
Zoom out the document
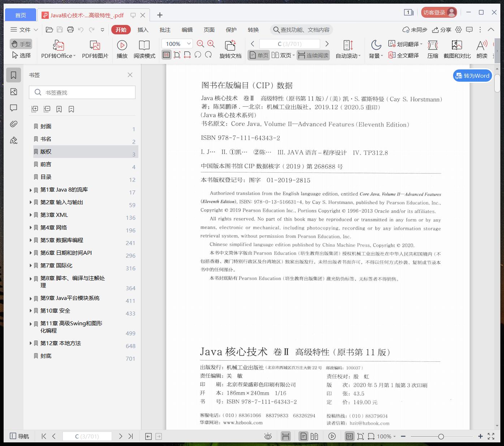(201, 44)
